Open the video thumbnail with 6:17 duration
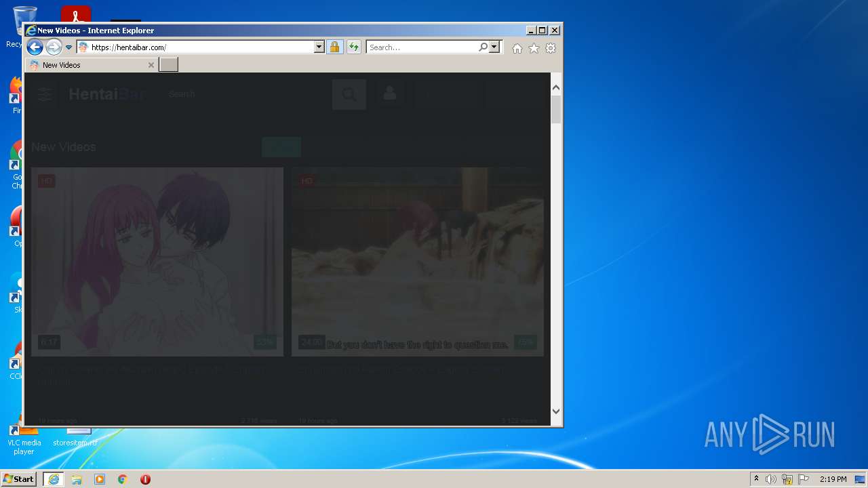Viewport: 868px width, 488px height. (x=157, y=262)
